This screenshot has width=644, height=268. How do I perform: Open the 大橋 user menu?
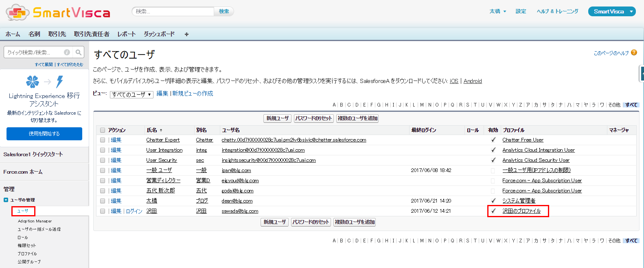[x=497, y=11]
